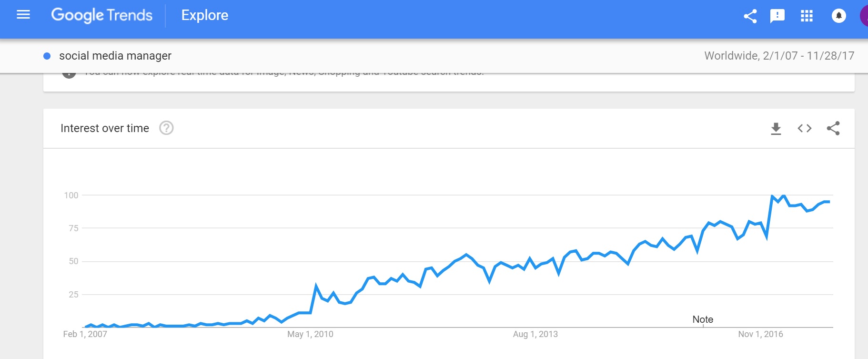Click the chart peak near 100
Screen dimensions: 868x359
point(772,196)
